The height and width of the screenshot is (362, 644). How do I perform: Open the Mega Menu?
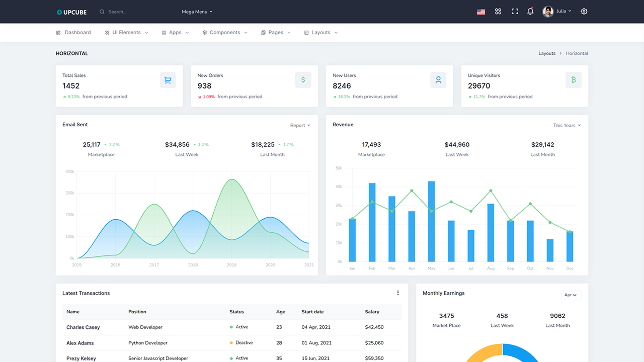point(196,11)
